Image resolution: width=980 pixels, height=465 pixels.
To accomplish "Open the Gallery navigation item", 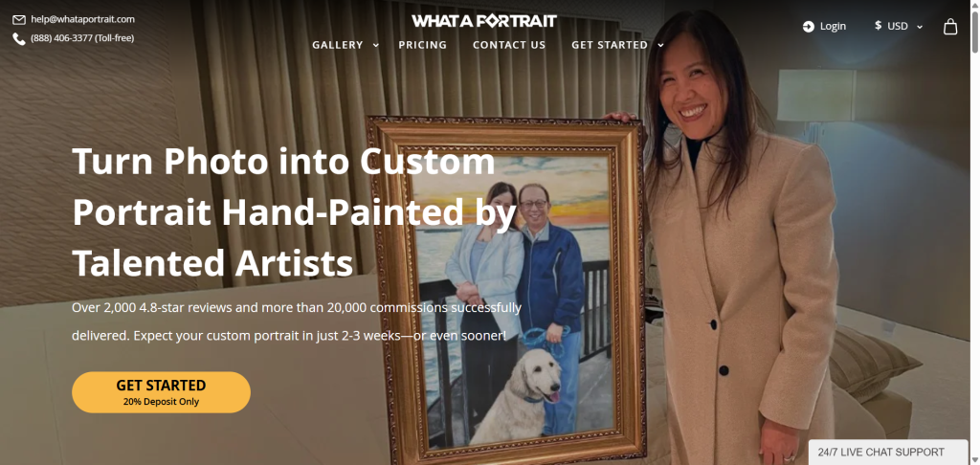I will pos(338,45).
